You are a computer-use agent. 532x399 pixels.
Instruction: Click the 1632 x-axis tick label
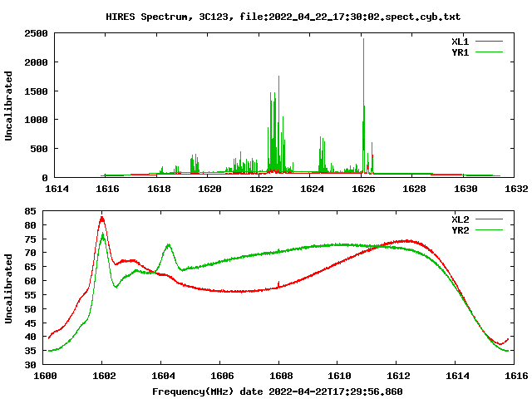(x=516, y=189)
